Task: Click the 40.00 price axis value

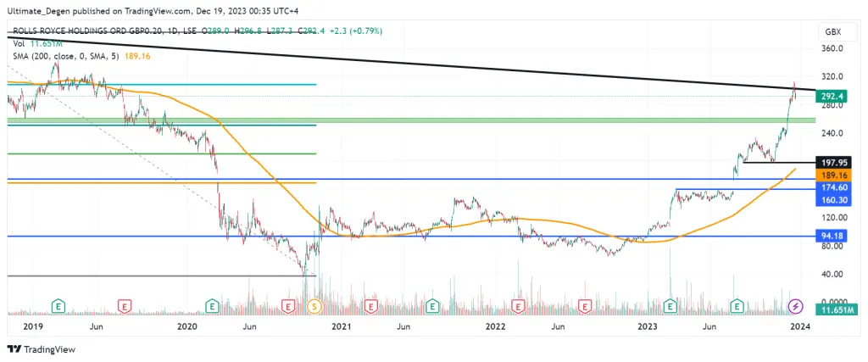Action: (832, 274)
